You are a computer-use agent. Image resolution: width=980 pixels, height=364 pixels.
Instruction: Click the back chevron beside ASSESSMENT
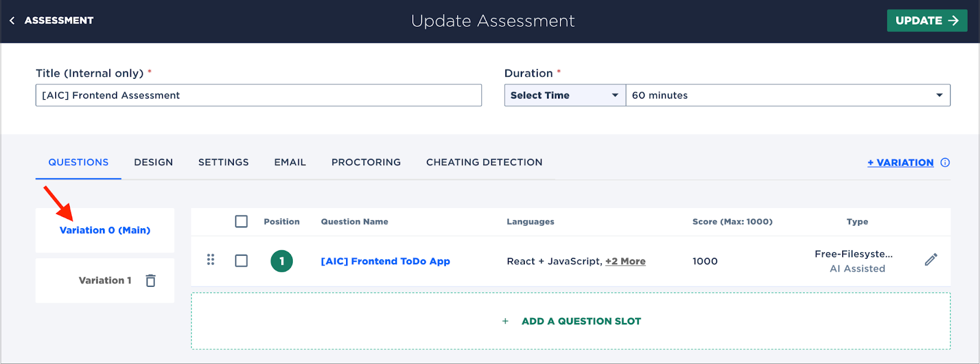pos(12,21)
